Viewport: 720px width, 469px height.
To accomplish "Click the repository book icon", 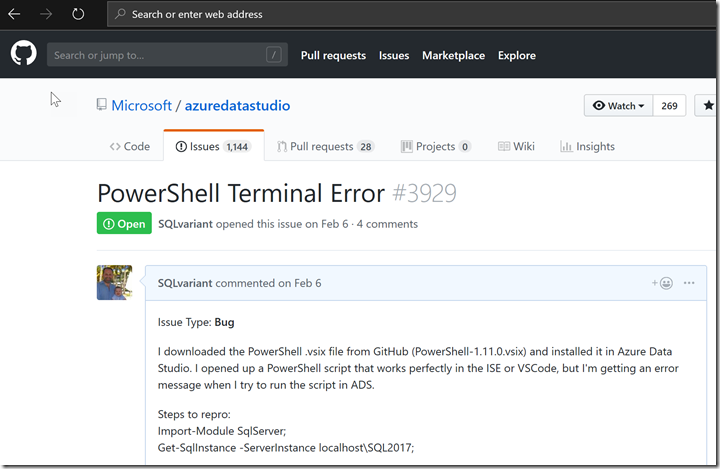I will coord(101,105).
